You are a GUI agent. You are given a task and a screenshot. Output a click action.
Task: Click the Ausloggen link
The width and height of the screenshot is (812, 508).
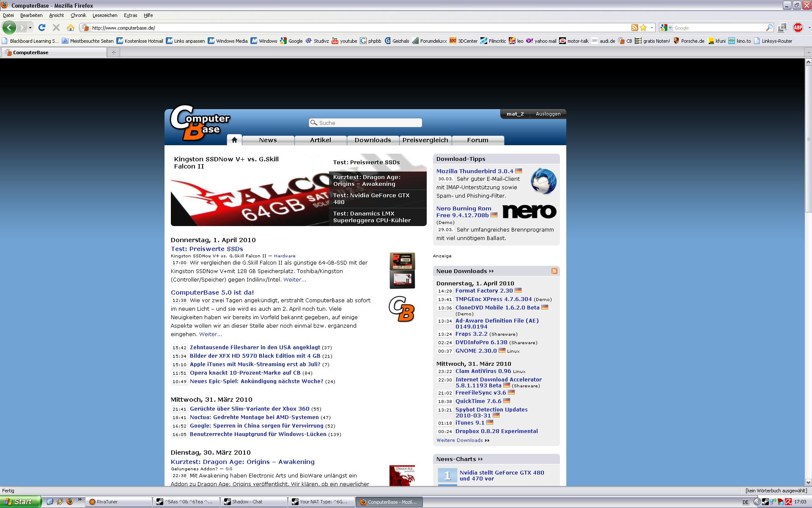548,114
